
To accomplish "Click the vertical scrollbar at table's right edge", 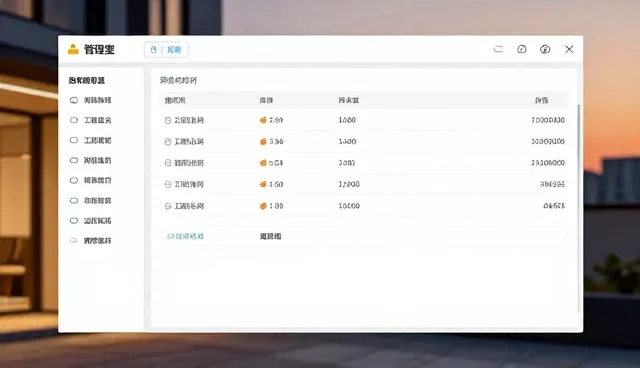I will click(x=578, y=208).
